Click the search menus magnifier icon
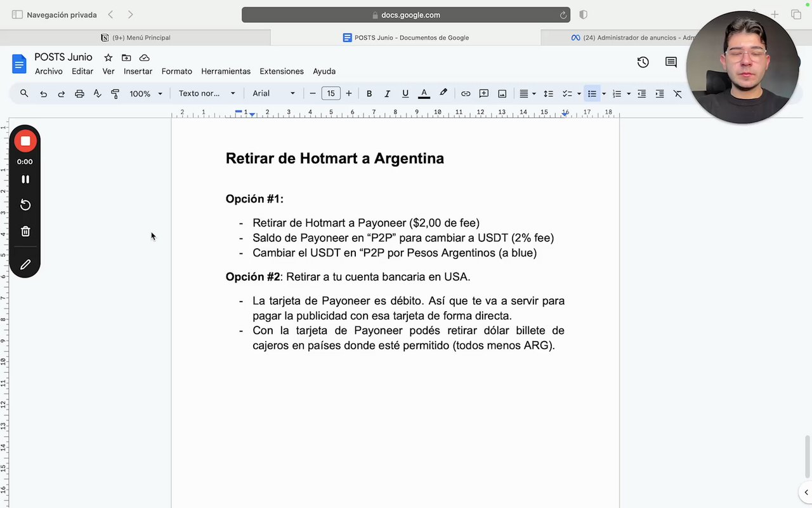Image resolution: width=812 pixels, height=508 pixels. click(x=24, y=93)
